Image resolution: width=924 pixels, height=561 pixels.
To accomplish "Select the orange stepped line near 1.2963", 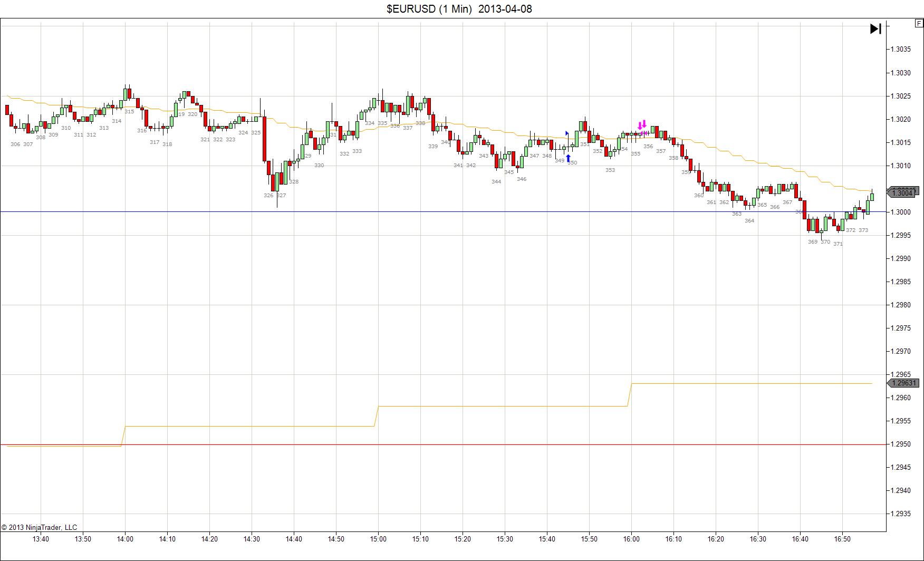I will (x=752, y=383).
